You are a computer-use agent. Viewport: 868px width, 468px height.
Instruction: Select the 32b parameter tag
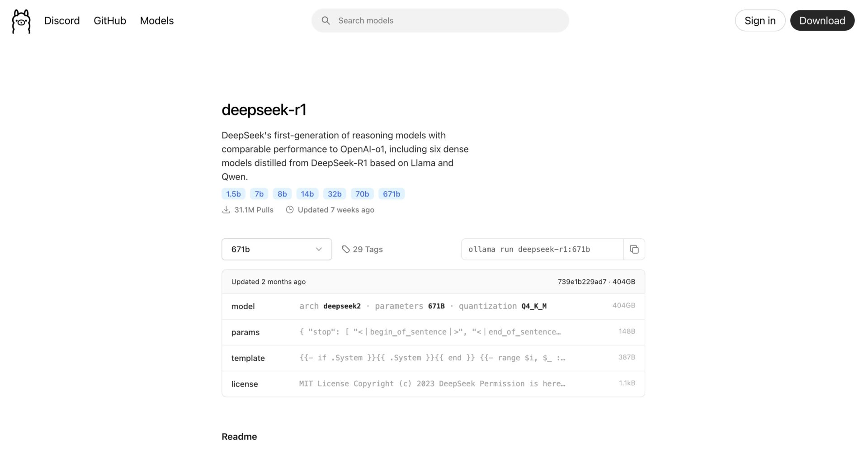335,194
